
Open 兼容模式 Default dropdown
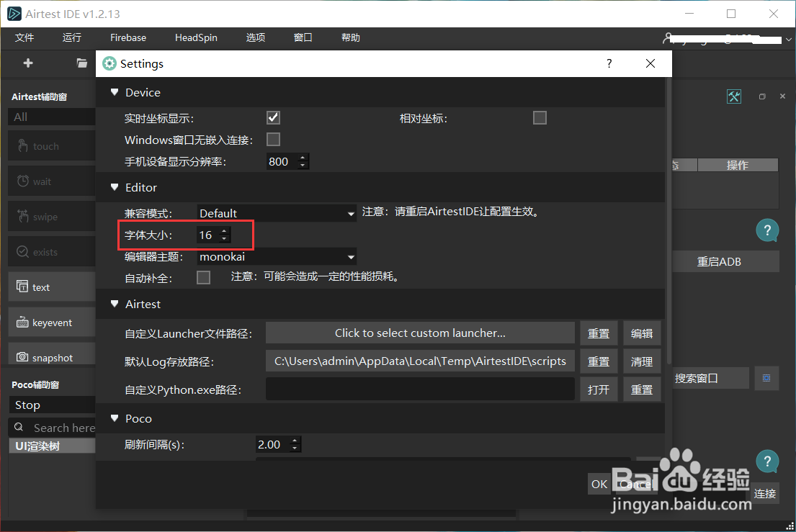277,213
